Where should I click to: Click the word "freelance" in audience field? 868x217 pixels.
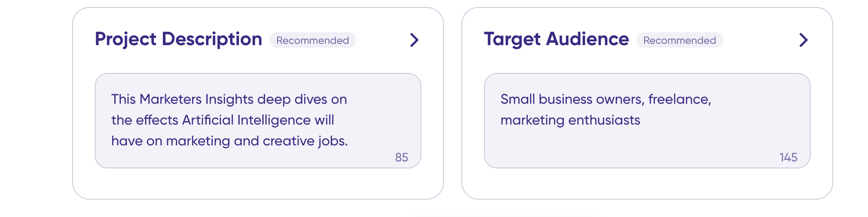tap(679, 99)
